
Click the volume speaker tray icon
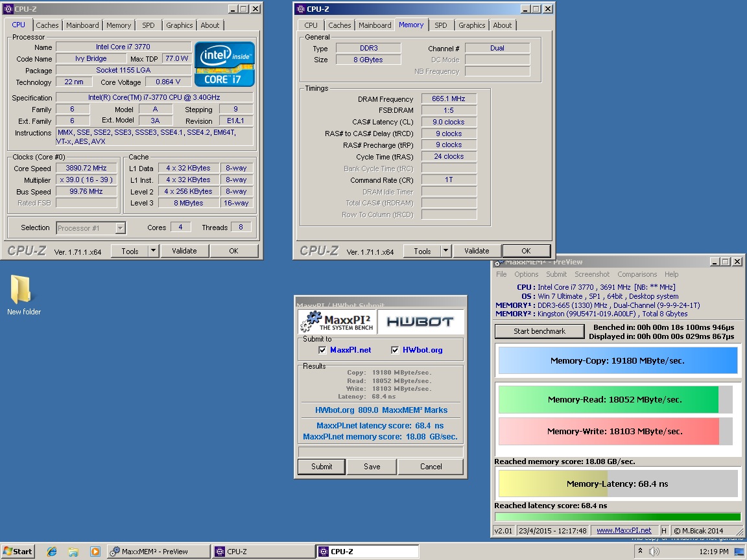click(x=654, y=552)
